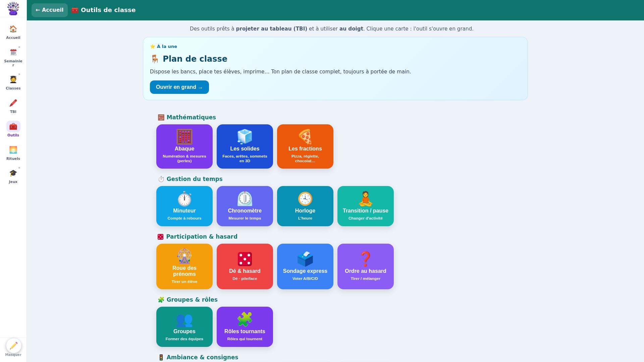Open the Transition / pause card

coord(366,206)
